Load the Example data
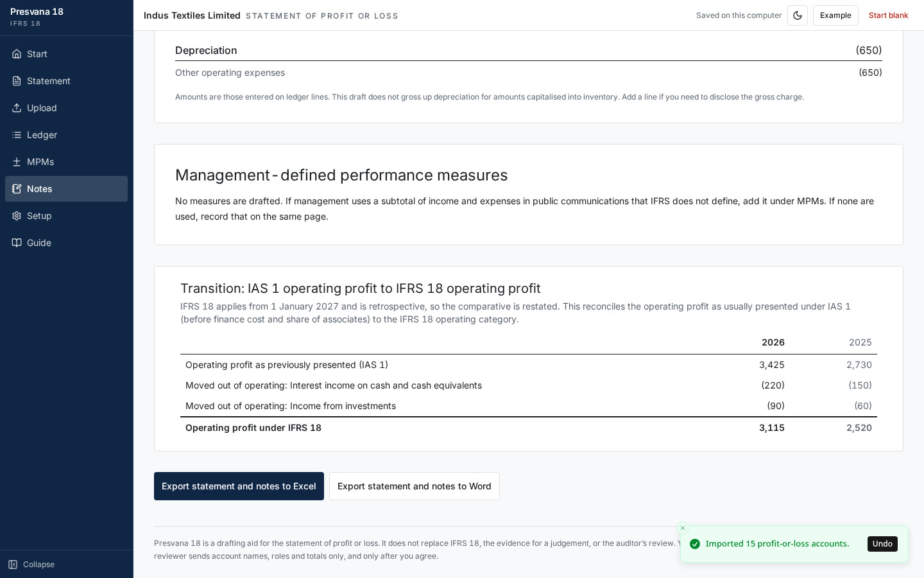Viewport: 924px width, 578px height. tap(835, 15)
